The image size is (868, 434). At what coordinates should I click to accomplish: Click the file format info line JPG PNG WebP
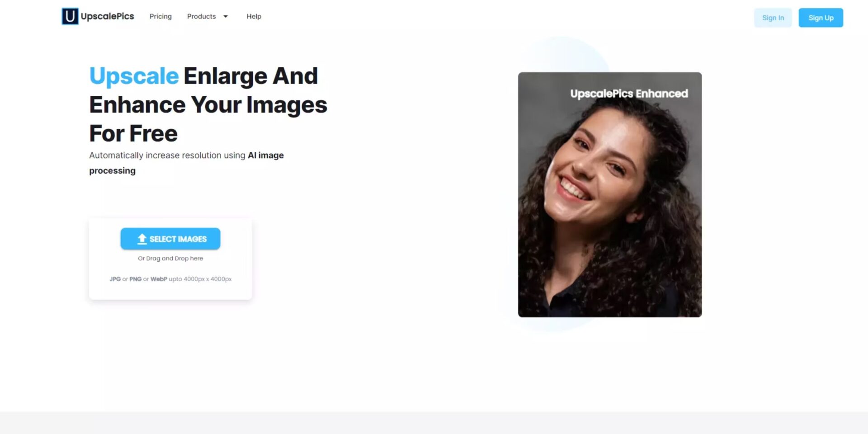pyautogui.click(x=170, y=279)
